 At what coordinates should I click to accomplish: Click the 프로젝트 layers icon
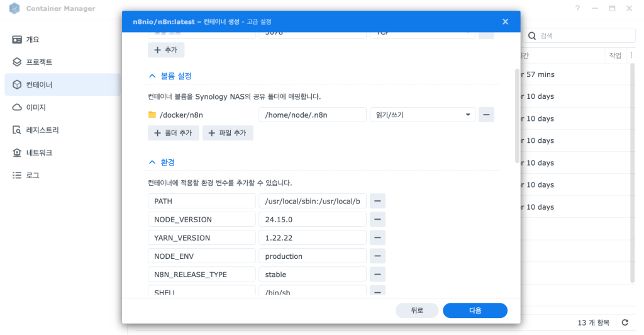coord(17,62)
